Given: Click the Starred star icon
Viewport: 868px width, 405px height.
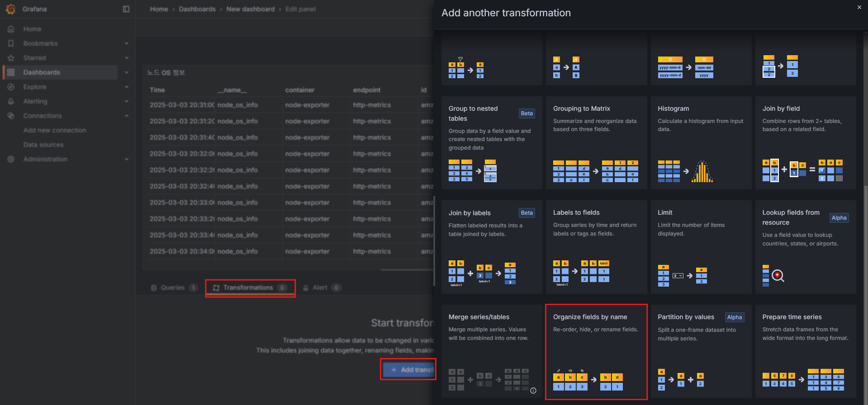Looking at the screenshot, I should [11, 58].
